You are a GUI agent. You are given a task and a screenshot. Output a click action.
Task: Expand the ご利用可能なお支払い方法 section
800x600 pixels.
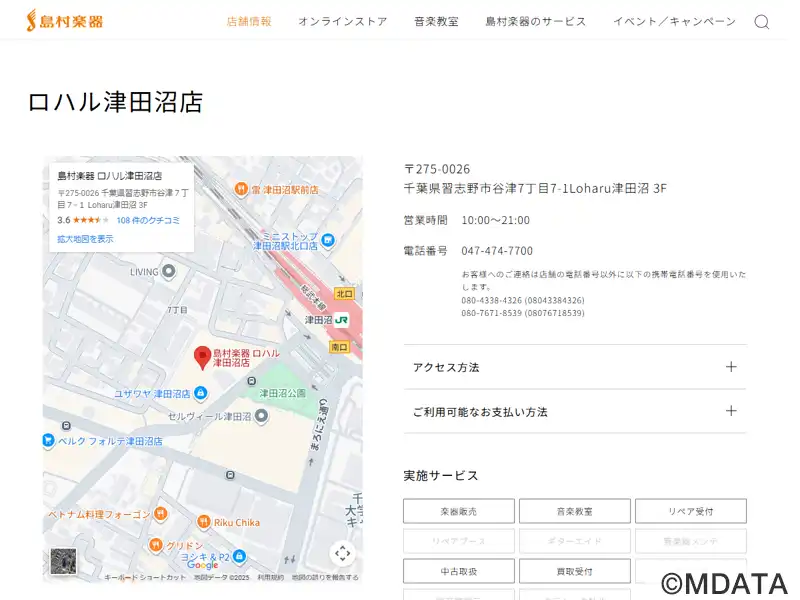pyautogui.click(x=575, y=411)
